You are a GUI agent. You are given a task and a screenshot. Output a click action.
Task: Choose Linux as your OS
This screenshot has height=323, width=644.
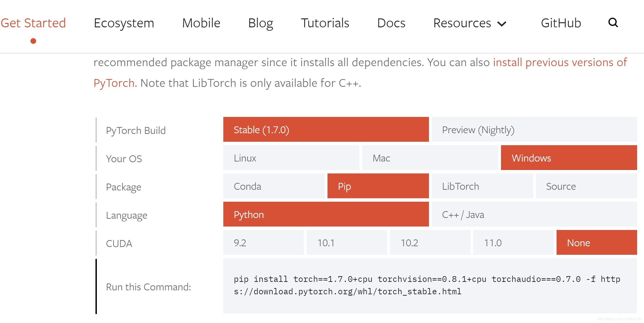coord(291,158)
